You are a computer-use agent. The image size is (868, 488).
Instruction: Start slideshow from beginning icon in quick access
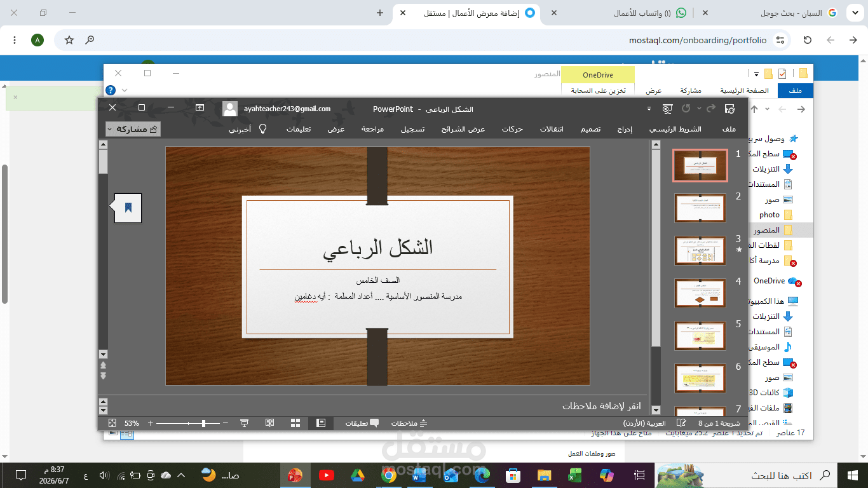(667, 109)
